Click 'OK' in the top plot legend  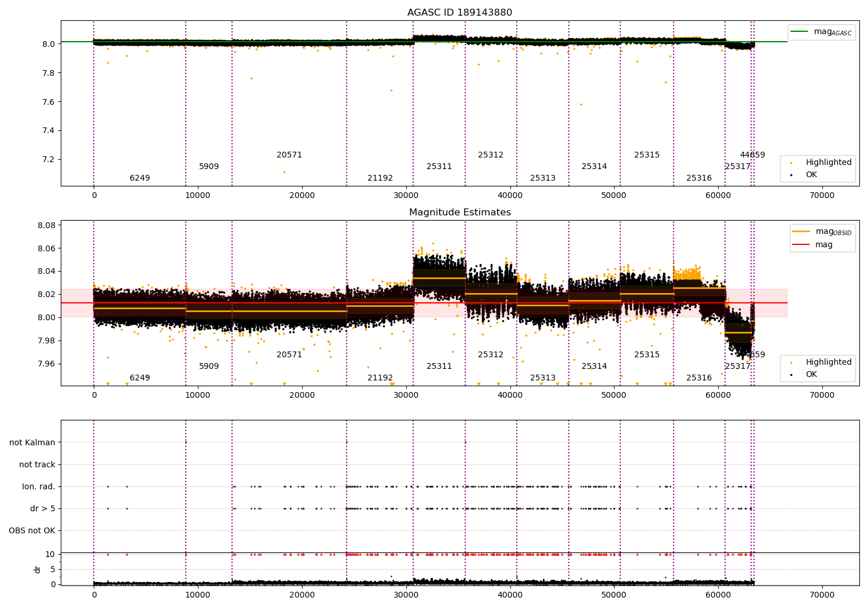click(x=811, y=174)
